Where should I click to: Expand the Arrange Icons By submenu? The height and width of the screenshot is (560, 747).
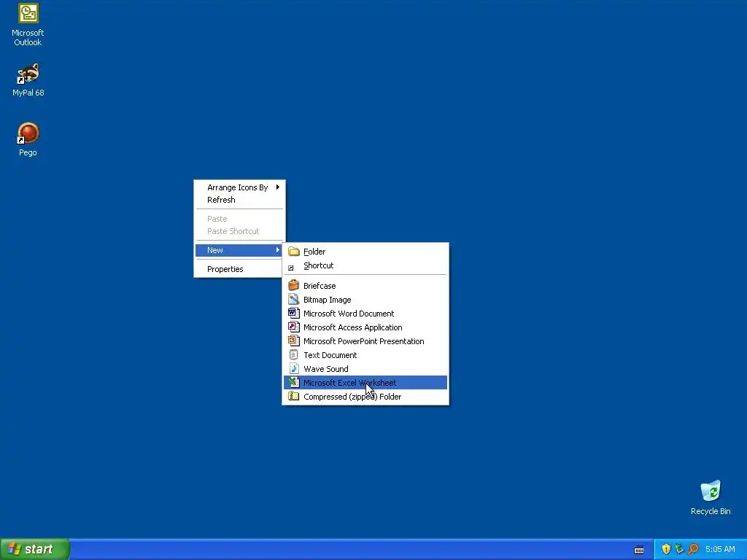[x=240, y=187]
